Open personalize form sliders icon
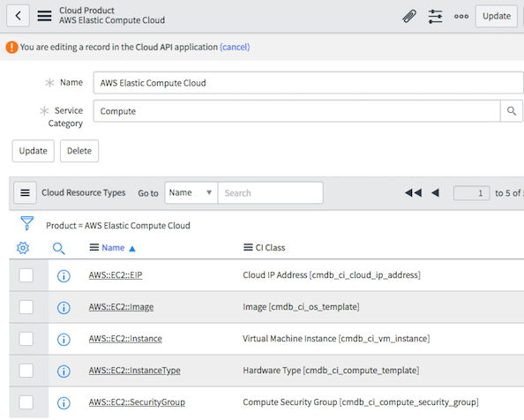The image size is (524, 420). (x=435, y=16)
